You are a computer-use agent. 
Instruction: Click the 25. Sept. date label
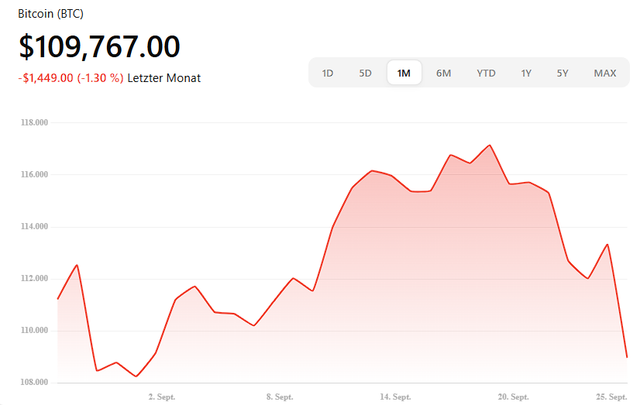click(x=611, y=397)
